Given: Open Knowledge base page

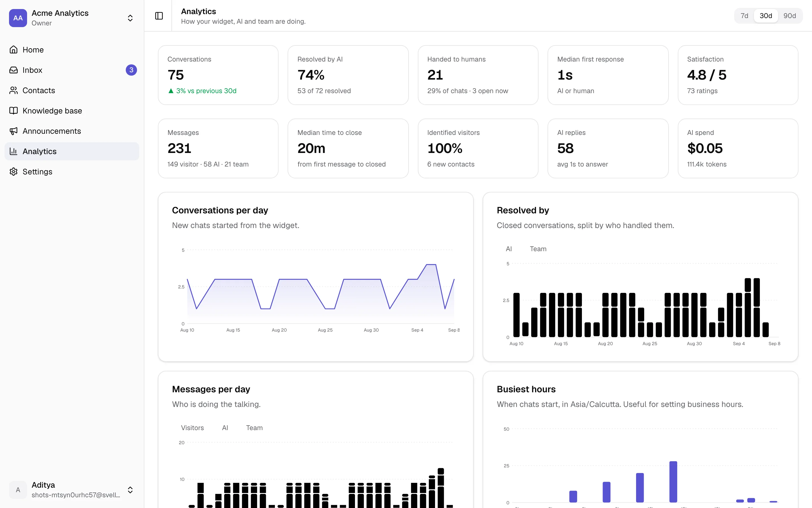Looking at the screenshot, I should [72, 111].
